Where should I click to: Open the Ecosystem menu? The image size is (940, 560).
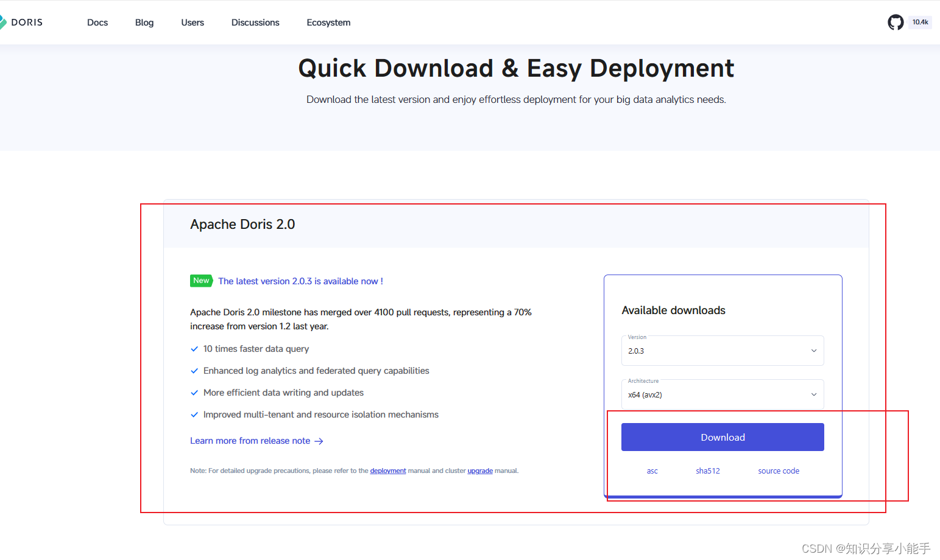click(x=328, y=23)
